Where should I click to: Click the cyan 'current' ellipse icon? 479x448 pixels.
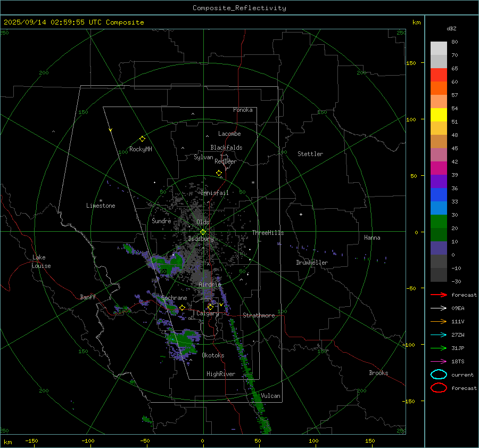[x=439, y=374]
